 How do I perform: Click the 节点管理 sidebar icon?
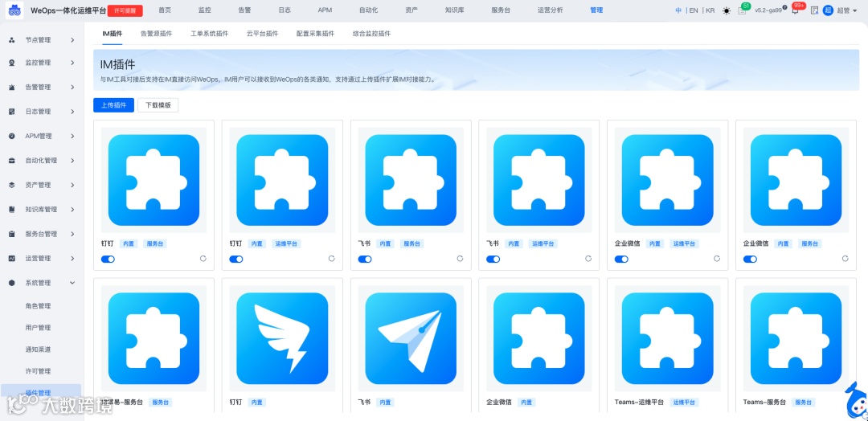pyautogui.click(x=11, y=40)
